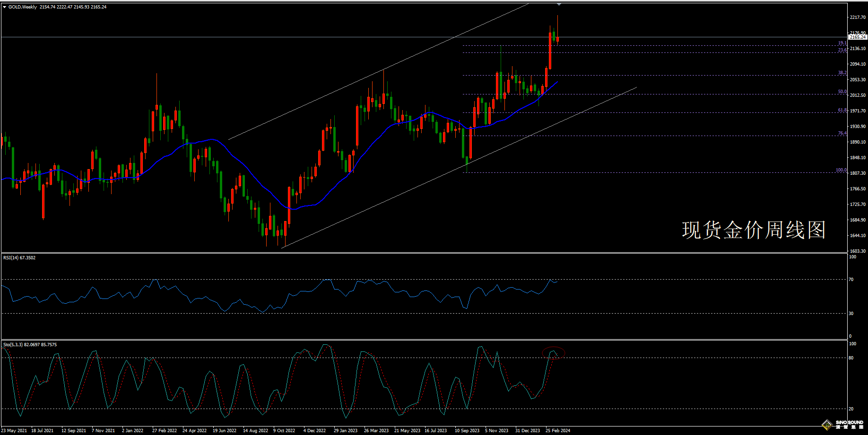Click the chart shift triangle marker at top
This screenshot has height=435, width=868.
[559, 4]
